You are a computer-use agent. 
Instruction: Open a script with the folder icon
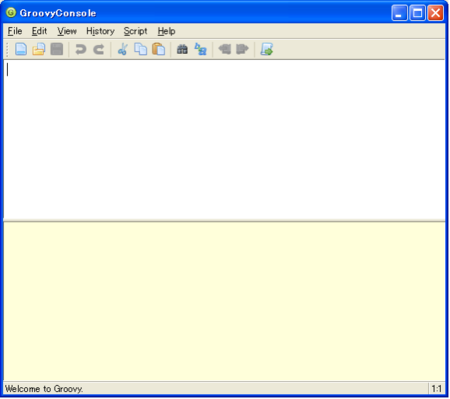point(39,49)
